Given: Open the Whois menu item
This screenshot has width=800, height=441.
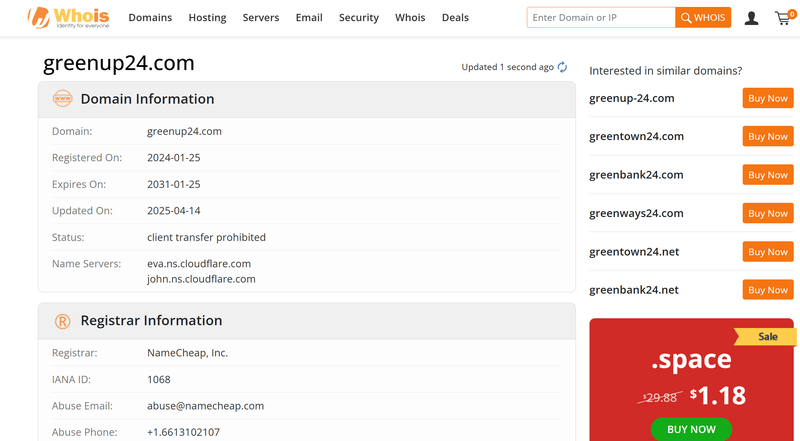Looking at the screenshot, I should click(x=410, y=18).
